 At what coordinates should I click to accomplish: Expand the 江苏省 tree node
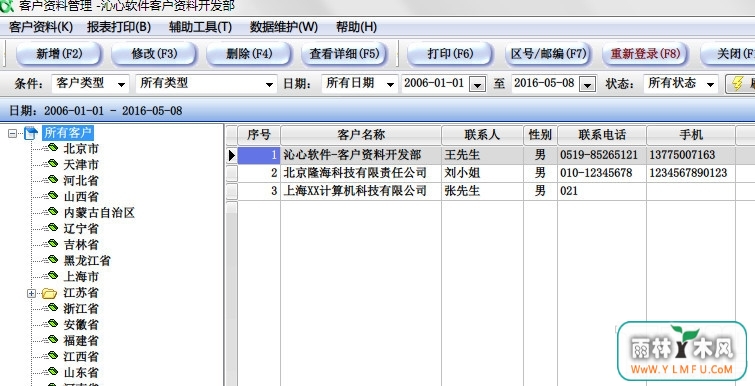click(x=32, y=293)
